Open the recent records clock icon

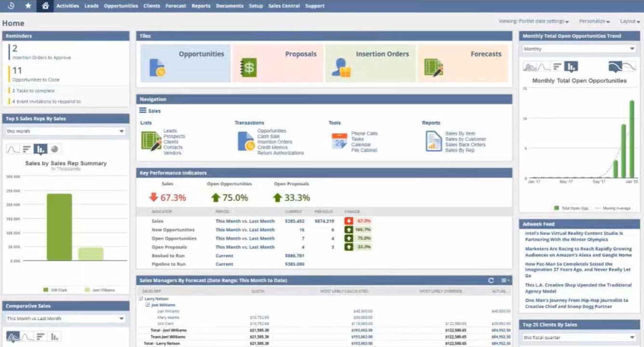(x=11, y=6)
